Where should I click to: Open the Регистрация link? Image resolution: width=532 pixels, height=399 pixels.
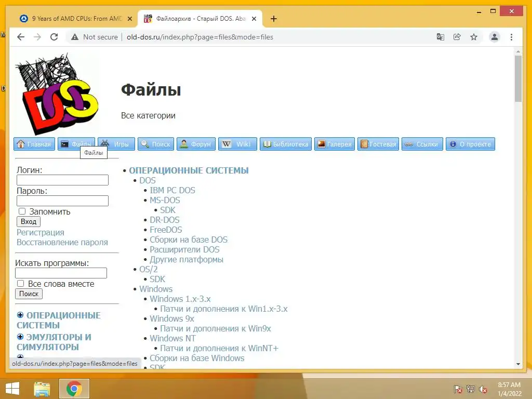[x=41, y=232]
